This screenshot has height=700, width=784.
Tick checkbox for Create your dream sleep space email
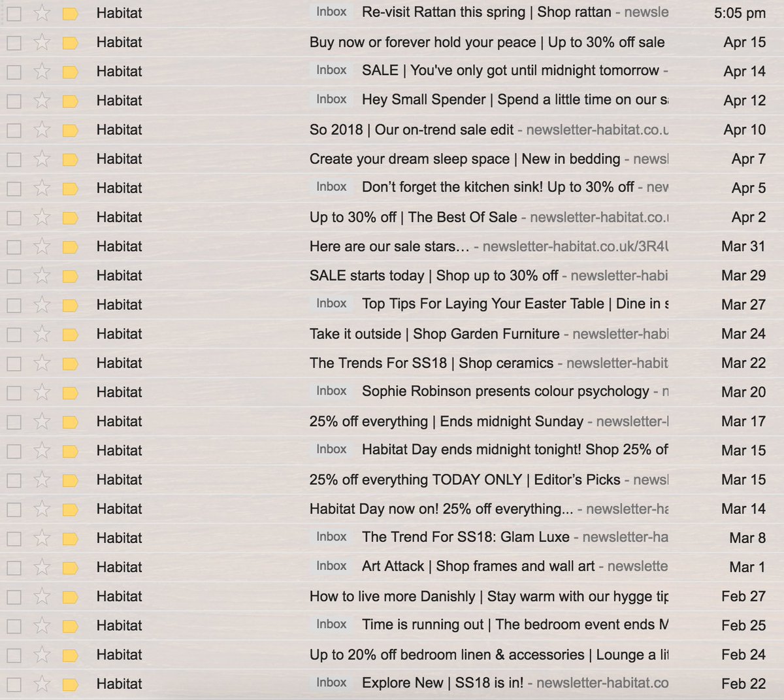click(14, 159)
